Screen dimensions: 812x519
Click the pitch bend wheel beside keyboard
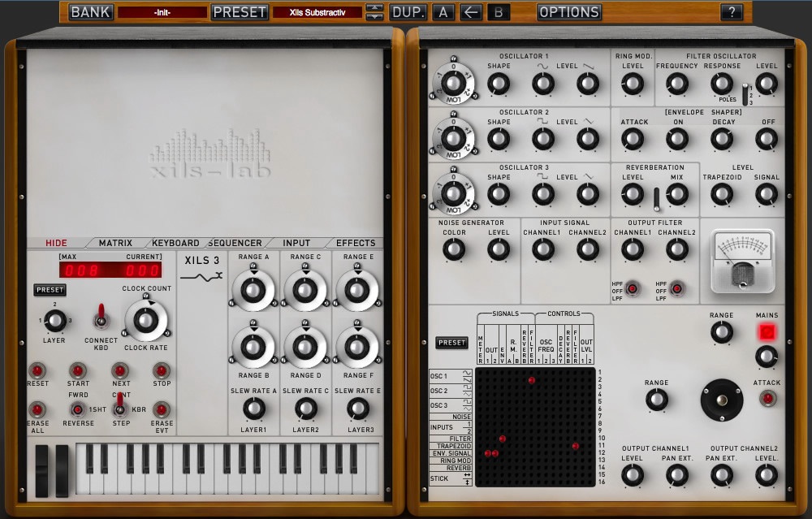[41, 470]
